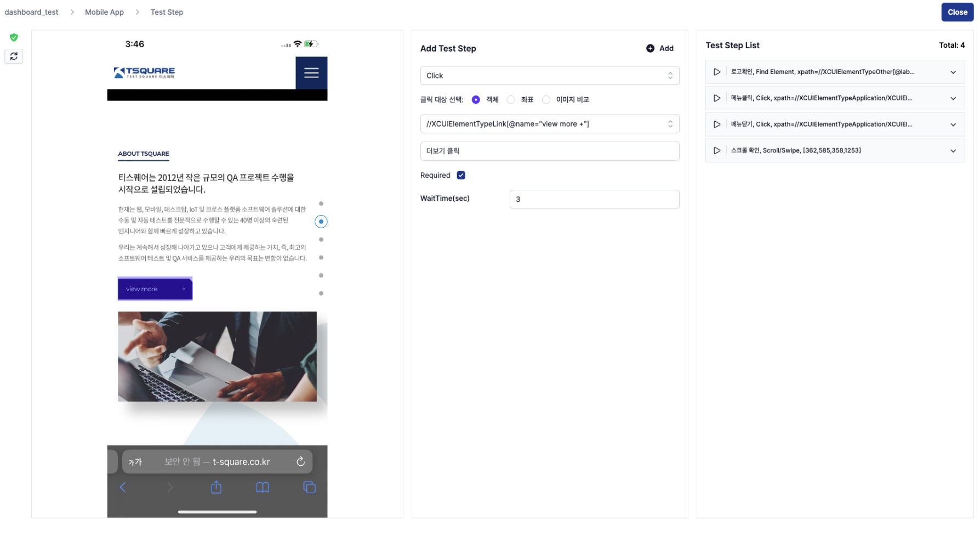Image resolution: width=980 pixels, height=542 pixels.
Task: Open Safari bookmarks book icon
Action: point(263,487)
